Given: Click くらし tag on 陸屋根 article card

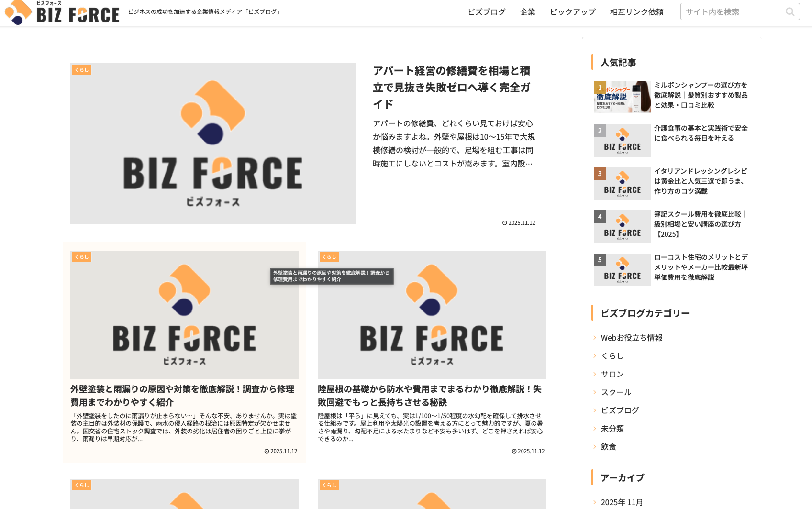Looking at the screenshot, I should coord(329,257).
